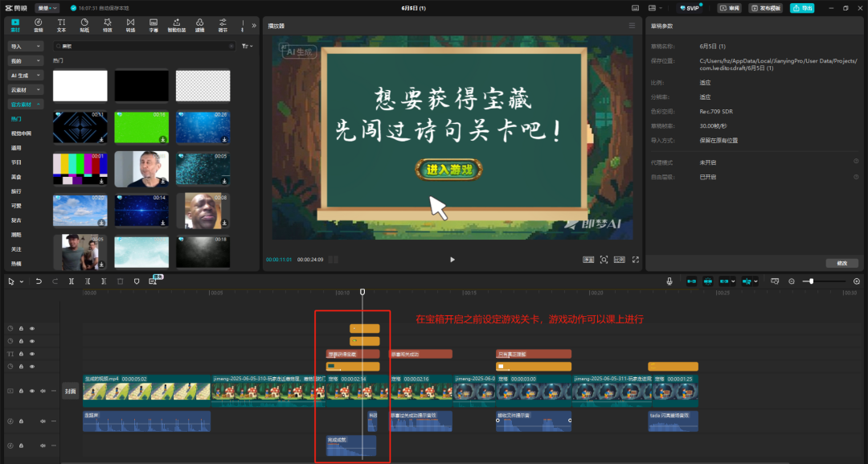
Task: Click the Undo arrow above the timeline
Action: (39, 281)
